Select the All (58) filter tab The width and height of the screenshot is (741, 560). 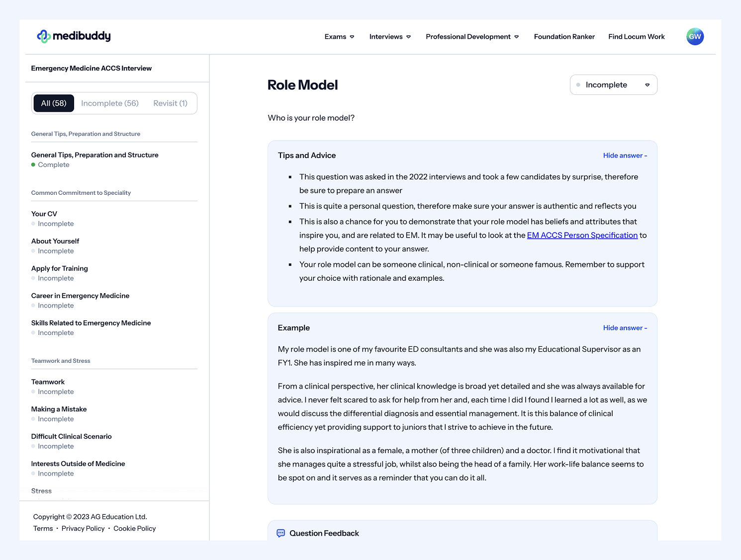tap(54, 103)
